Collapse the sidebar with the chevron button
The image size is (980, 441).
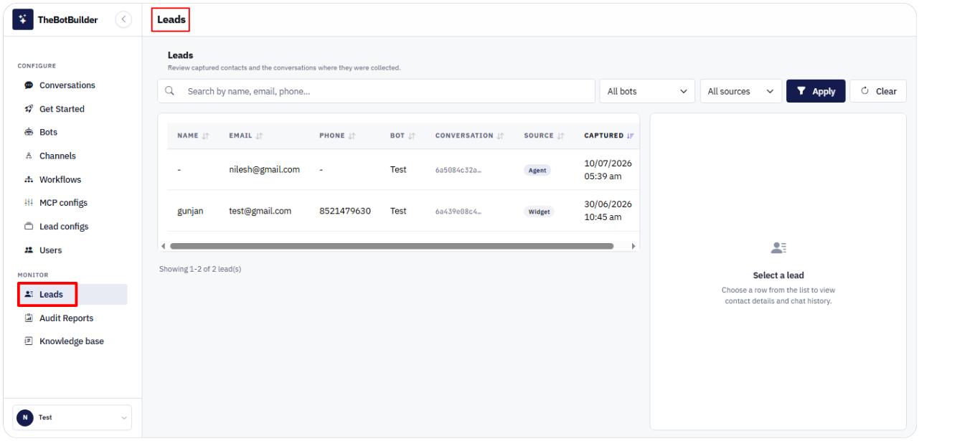[124, 19]
